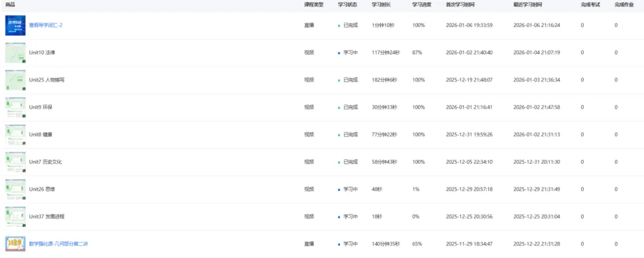Click latest study time 2026-01-04 21:07:19
This screenshot has width=644, height=258.
click(x=537, y=53)
